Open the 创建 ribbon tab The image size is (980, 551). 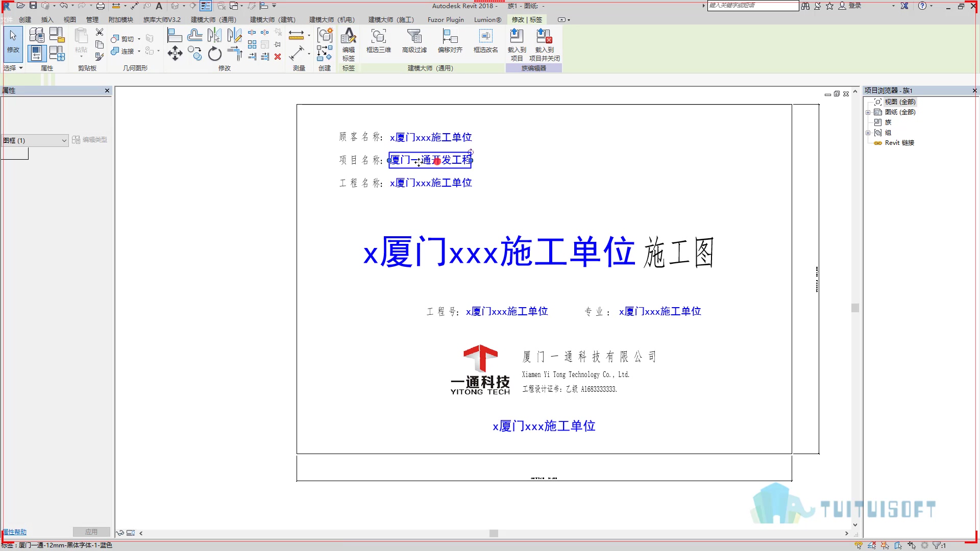pos(25,20)
